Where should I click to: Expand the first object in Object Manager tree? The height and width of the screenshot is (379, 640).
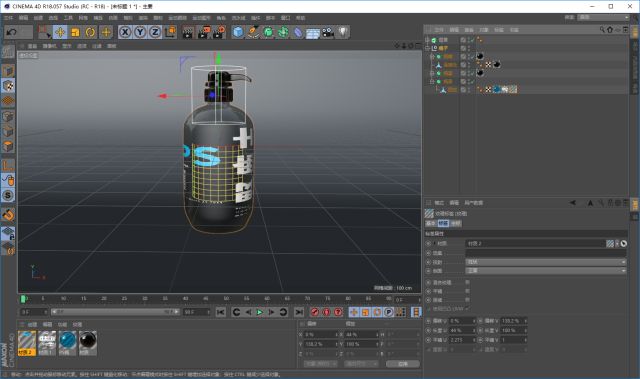click(427, 40)
